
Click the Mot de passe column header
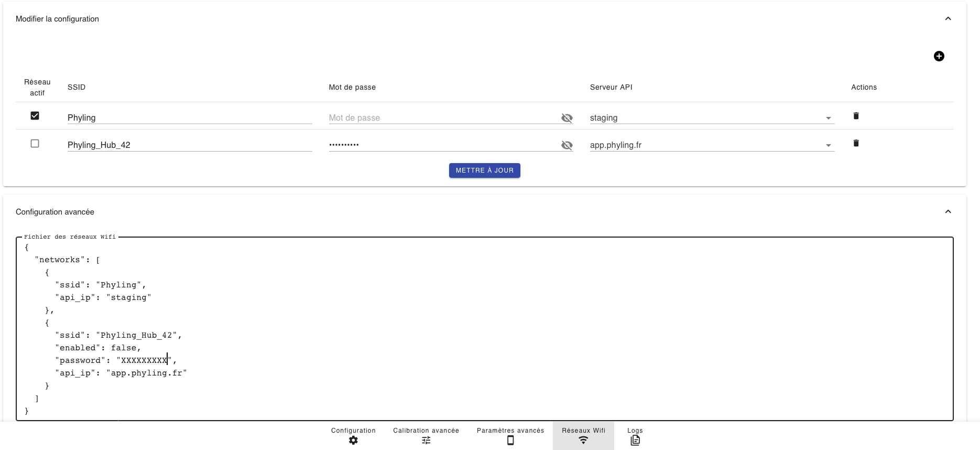(352, 87)
